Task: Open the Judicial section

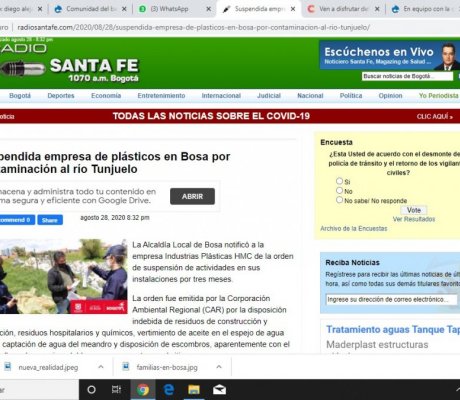Action: [269, 96]
